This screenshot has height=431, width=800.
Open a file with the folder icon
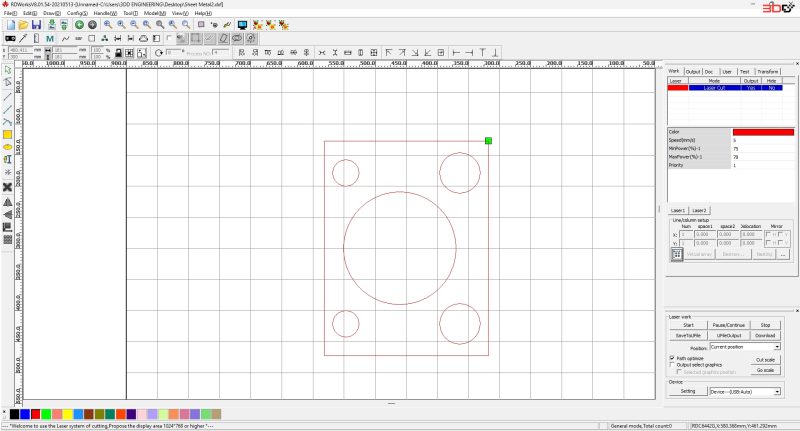tap(23, 24)
